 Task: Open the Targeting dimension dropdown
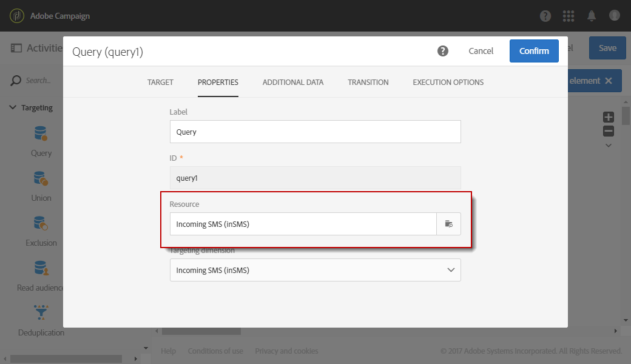(315, 270)
